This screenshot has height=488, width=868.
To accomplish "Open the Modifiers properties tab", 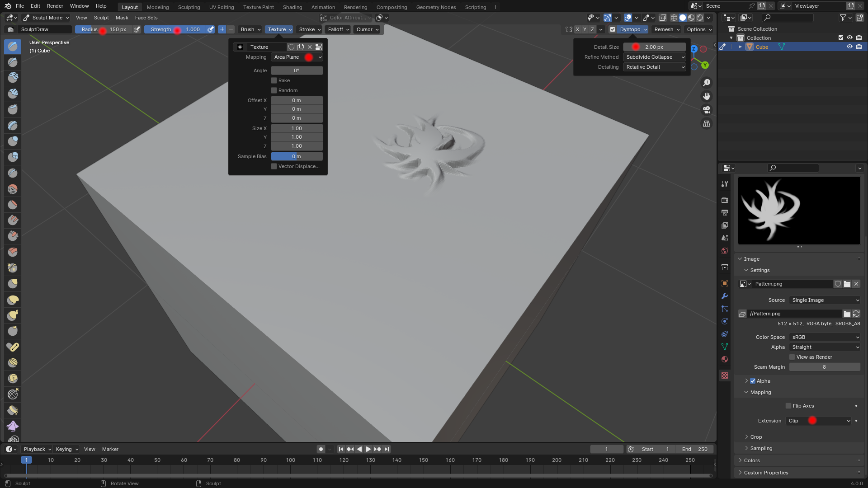I will pos(725,296).
